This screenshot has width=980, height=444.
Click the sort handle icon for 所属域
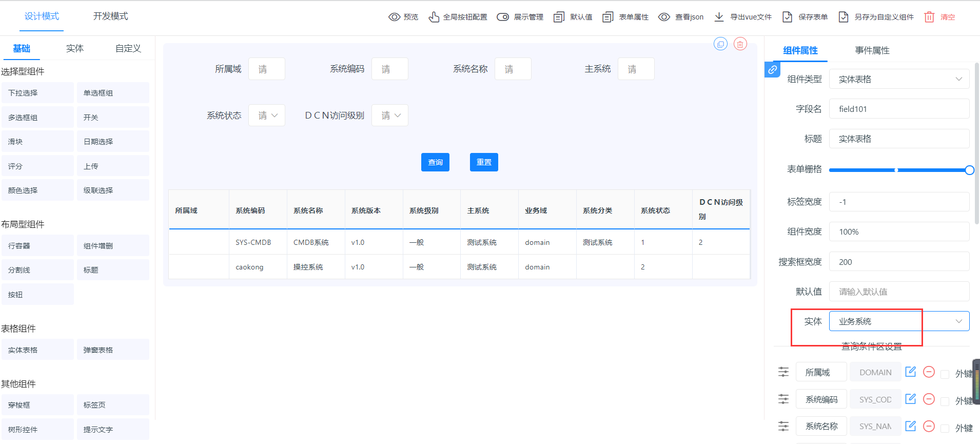click(x=783, y=372)
